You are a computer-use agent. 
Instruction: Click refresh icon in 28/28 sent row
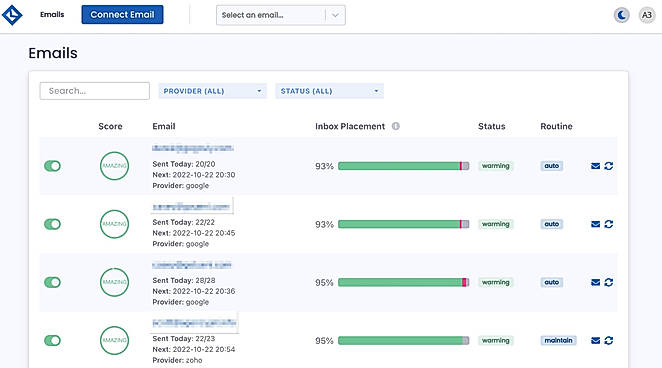click(x=608, y=282)
